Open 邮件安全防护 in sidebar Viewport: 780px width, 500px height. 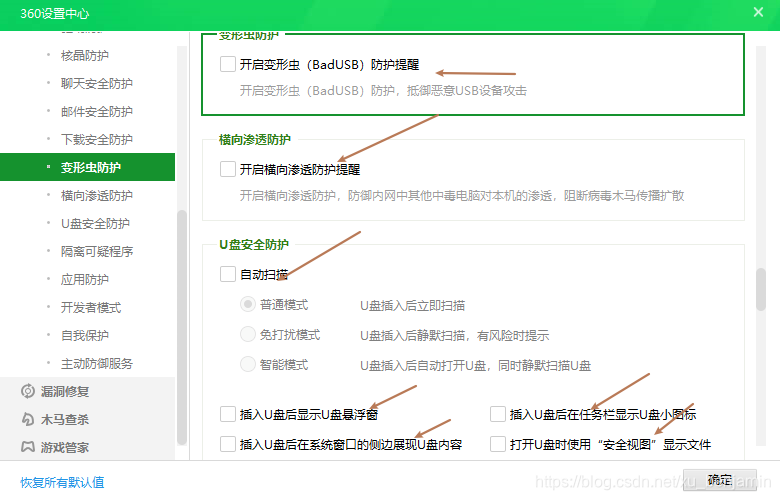click(97, 111)
